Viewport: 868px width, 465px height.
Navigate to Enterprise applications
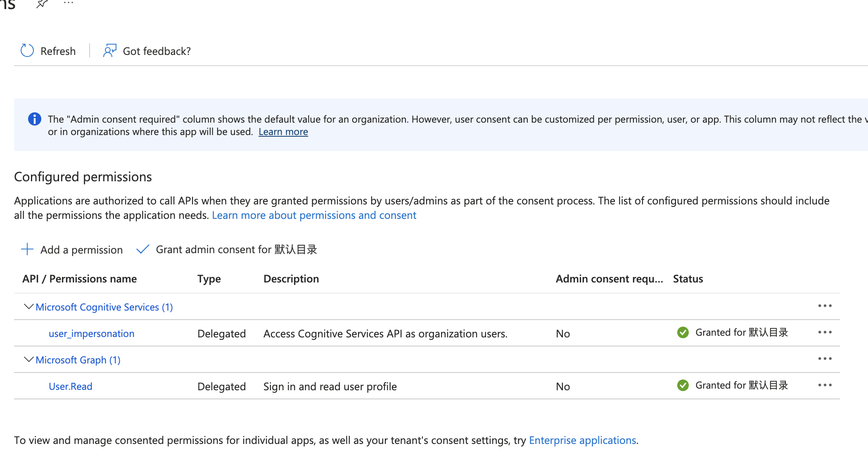point(582,440)
